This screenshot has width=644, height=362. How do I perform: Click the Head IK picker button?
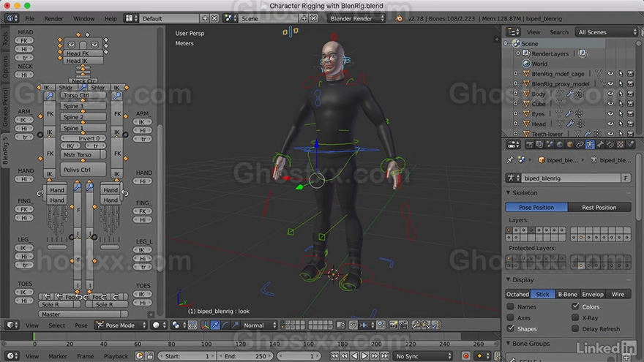tap(83, 61)
